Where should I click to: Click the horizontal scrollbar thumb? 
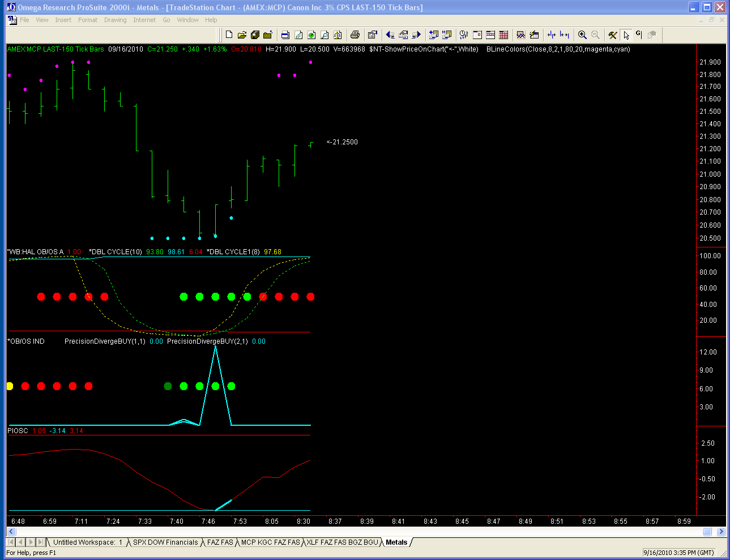[707, 532]
